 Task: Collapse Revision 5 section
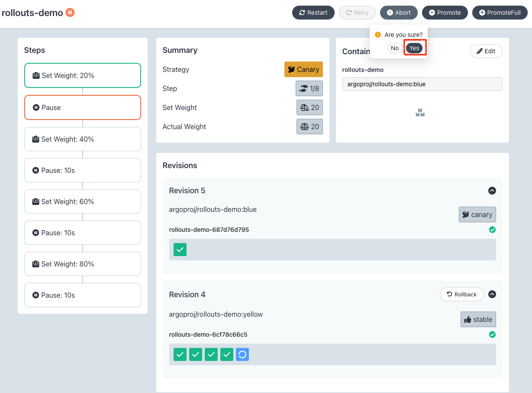[492, 191]
